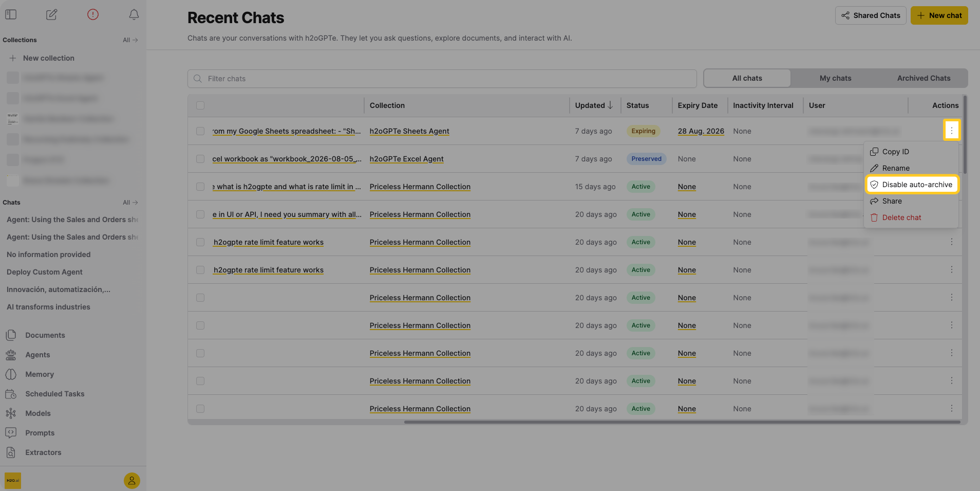
Task: Open Scheduled Tasks in sidebar
Action: point(55,394)
